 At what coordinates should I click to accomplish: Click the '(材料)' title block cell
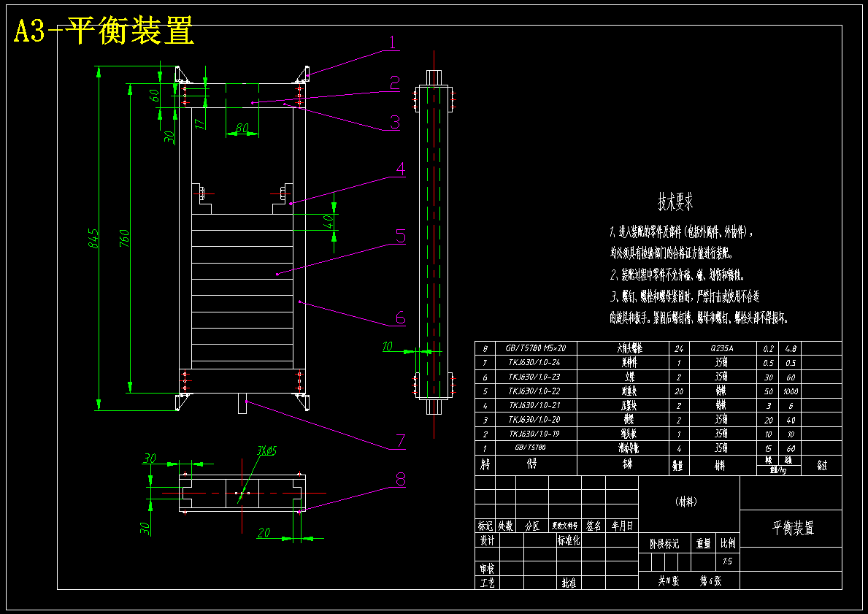pos(686,502)
